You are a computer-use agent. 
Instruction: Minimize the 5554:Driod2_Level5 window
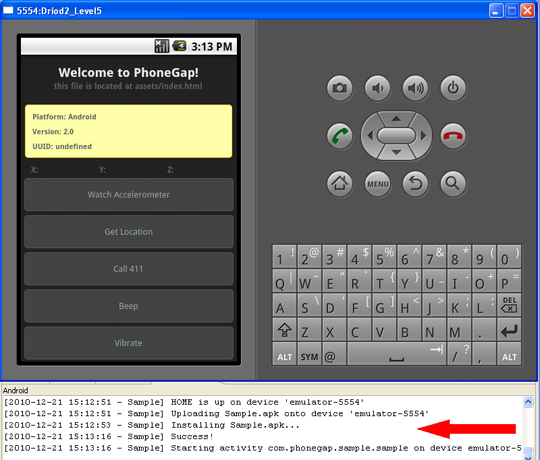click(x=496, y=11)
